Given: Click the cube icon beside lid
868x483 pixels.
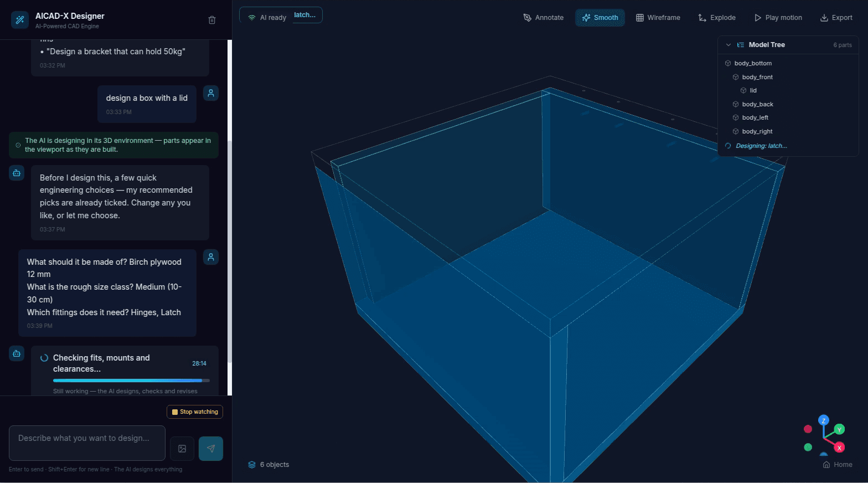Looking at the screenshot, I should point(743,90).
